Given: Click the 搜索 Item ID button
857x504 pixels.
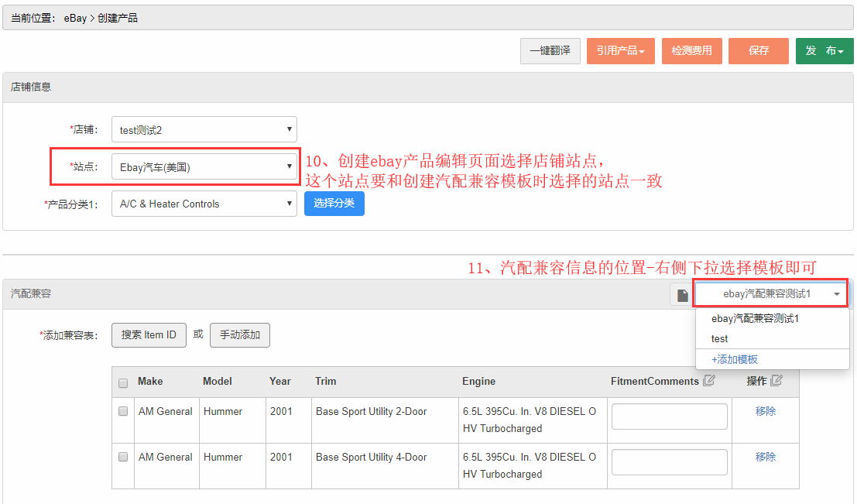Looking at the screenshot, I should click(x=149, y=334).
